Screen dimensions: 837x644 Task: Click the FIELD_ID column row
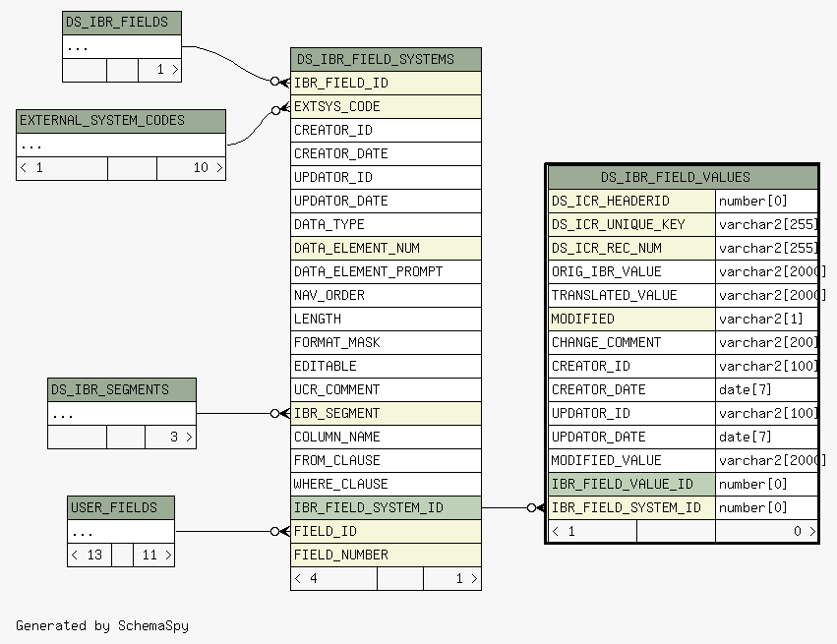(386, 531)
